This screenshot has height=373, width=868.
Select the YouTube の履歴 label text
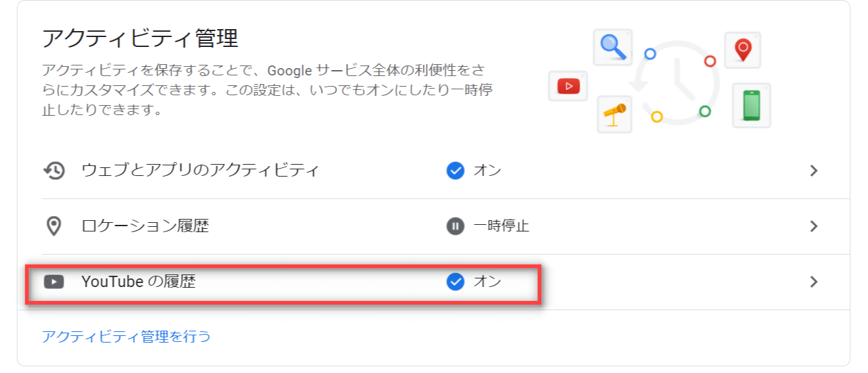point(138,282)
